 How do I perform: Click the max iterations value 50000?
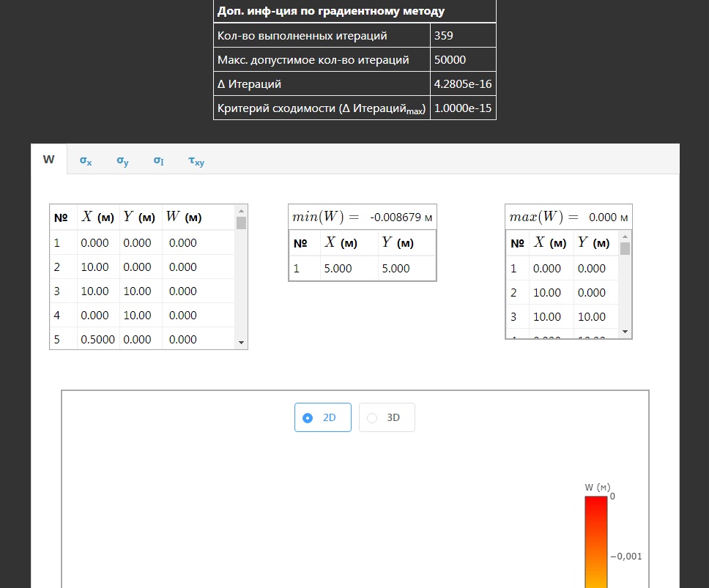point(462,59)
